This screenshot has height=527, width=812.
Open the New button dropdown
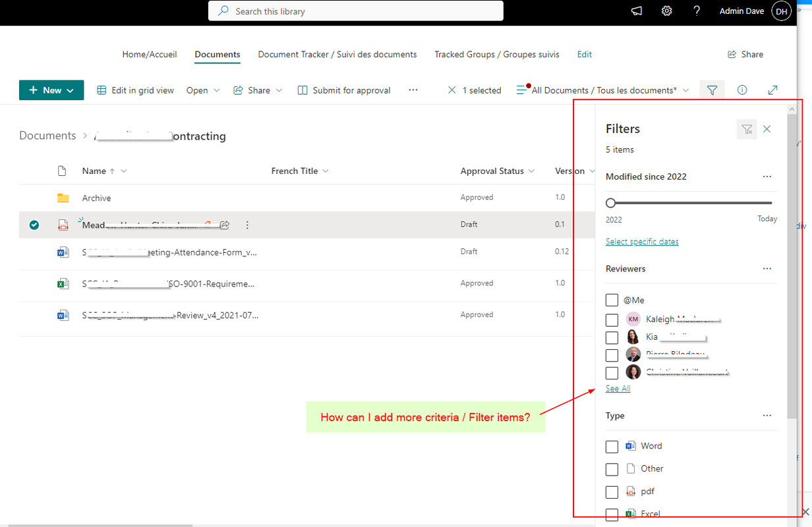point(51,90)
